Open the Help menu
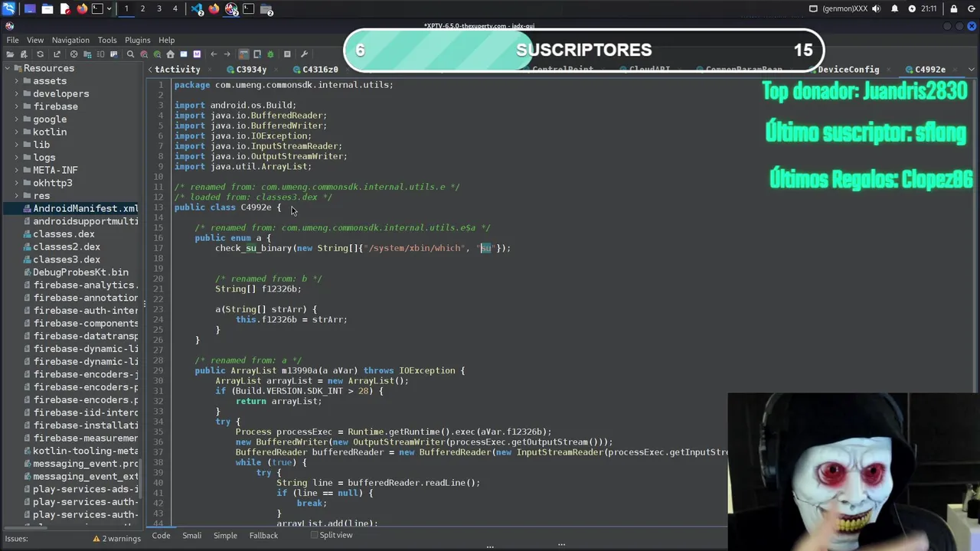The height and width of the screenshot is (551, 980). [x=167, y=40]
